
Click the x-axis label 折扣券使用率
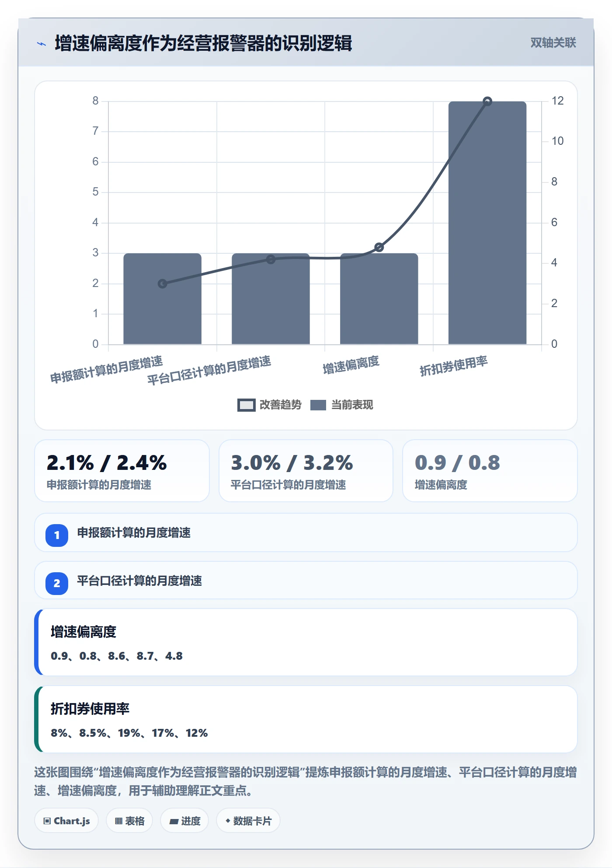[x=454, y=366]
